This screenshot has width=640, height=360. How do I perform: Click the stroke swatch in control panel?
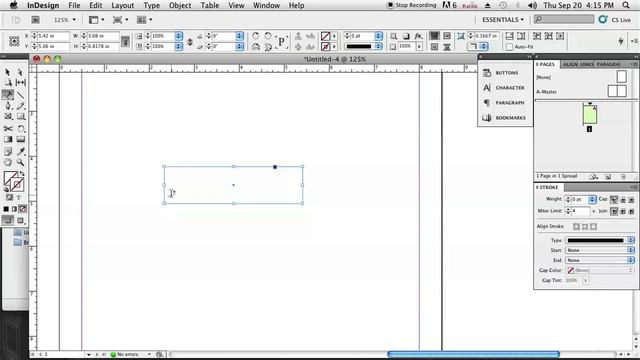325,47
